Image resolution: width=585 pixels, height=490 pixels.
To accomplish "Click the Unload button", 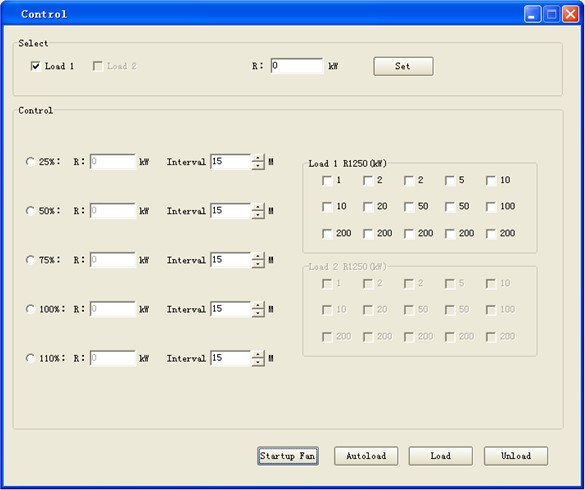I will coord(516,456).
